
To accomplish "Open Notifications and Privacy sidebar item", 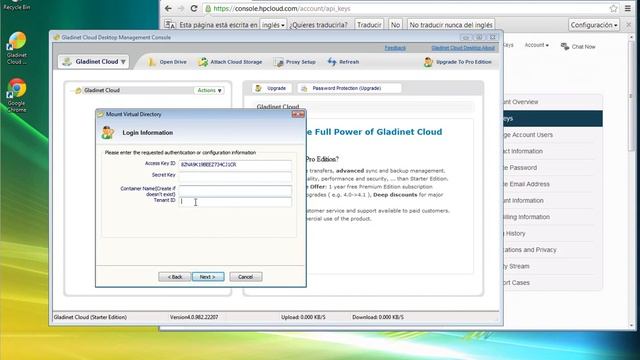I will click(553, 250).
